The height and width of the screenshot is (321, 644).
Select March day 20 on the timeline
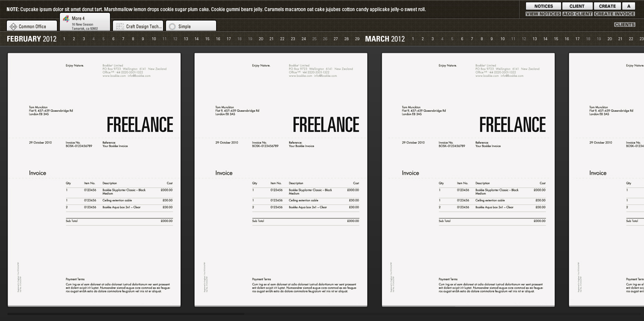[609, 39]
